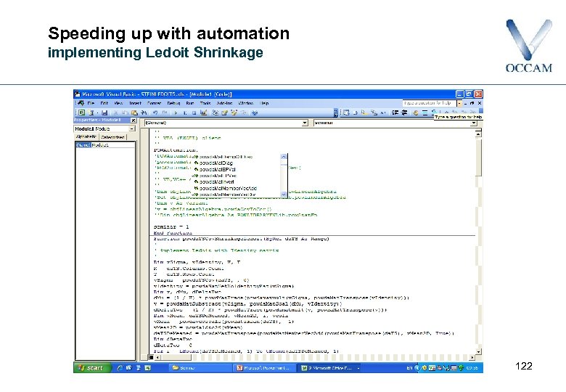Click the Insert Module dropdown arrow

coord(97,113)
